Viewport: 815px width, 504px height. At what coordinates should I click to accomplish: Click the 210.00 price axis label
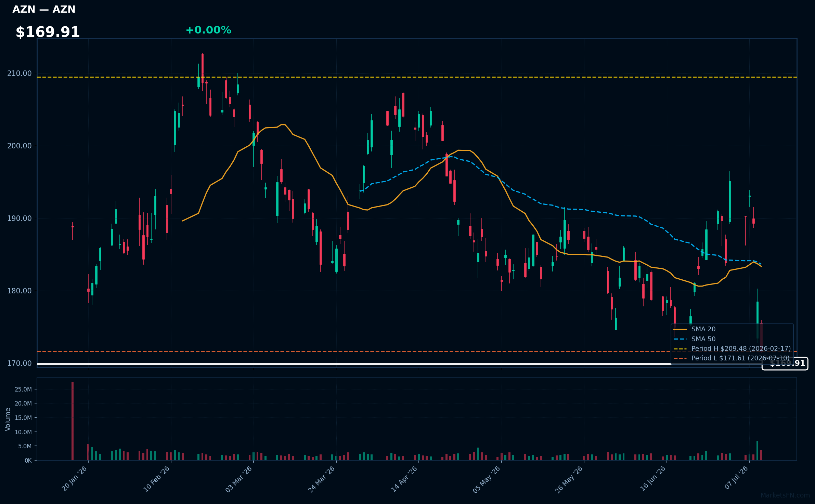pos(19,74)
